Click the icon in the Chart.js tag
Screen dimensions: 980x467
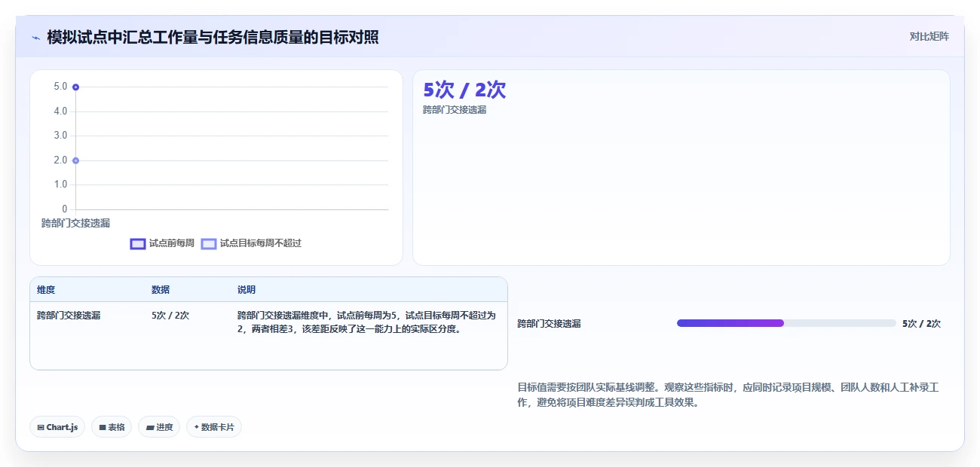[40, 427]
